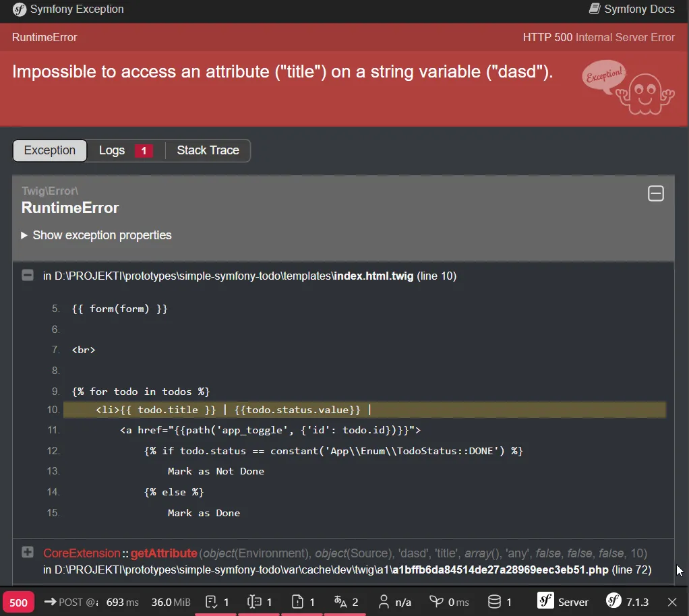Open the Server panel in the profiler bar
The height and width of the screenshot is (616, 689).
click(x=563, y=602)
